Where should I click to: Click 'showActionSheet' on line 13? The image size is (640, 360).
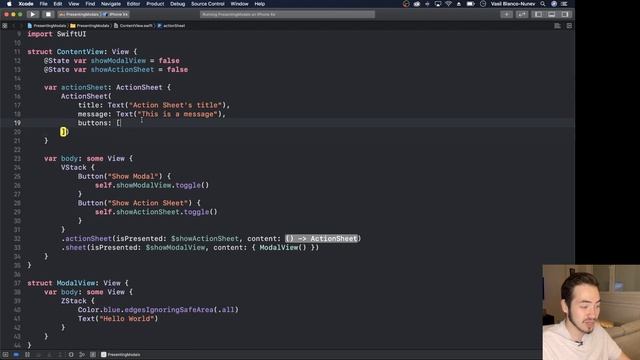coord(122,69)
